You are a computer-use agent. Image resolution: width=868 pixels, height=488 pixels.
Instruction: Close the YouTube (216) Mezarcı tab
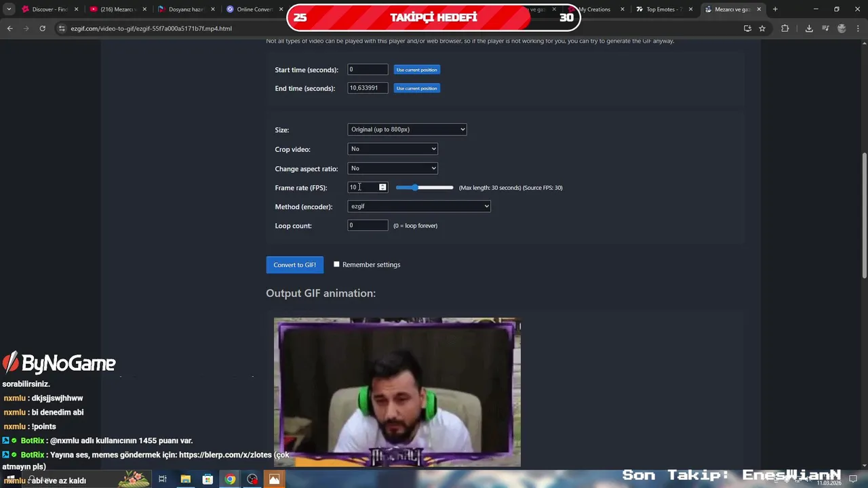(x=144, y=9)
